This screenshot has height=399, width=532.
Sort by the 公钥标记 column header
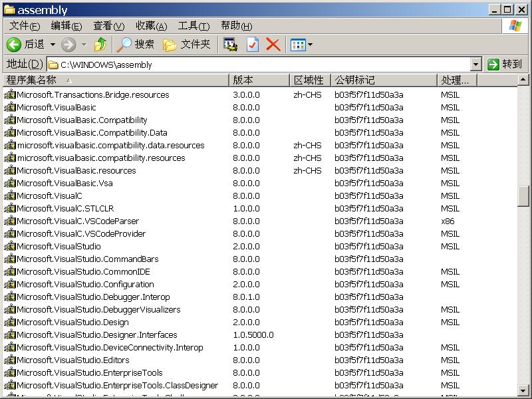pyautogui.click(x=384, y=79)
